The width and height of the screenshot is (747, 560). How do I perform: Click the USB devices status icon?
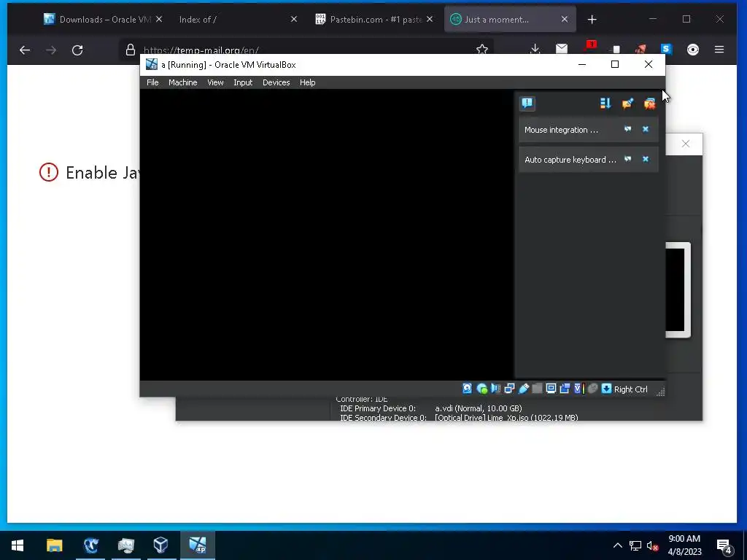pyautogui.click(x=523, y=389)
